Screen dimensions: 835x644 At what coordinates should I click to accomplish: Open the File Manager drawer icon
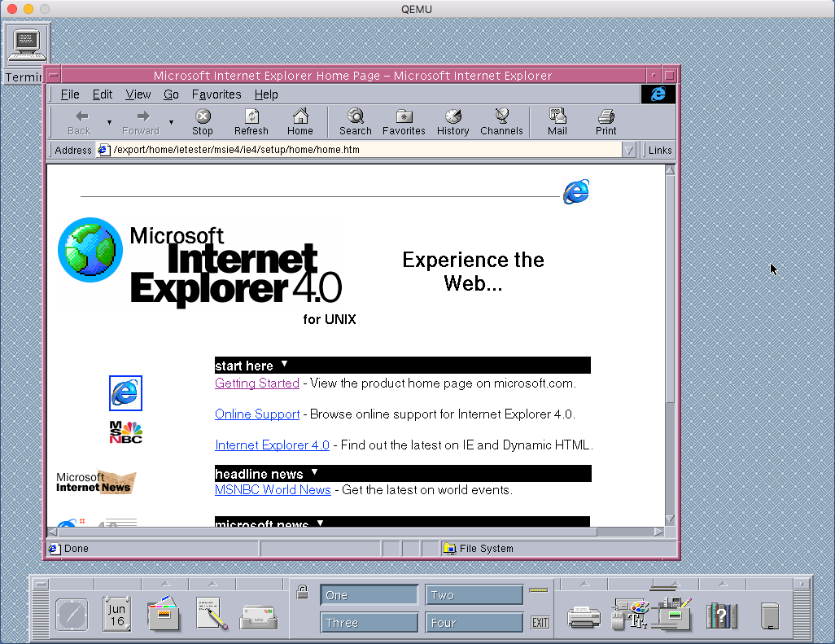point(163,614)
